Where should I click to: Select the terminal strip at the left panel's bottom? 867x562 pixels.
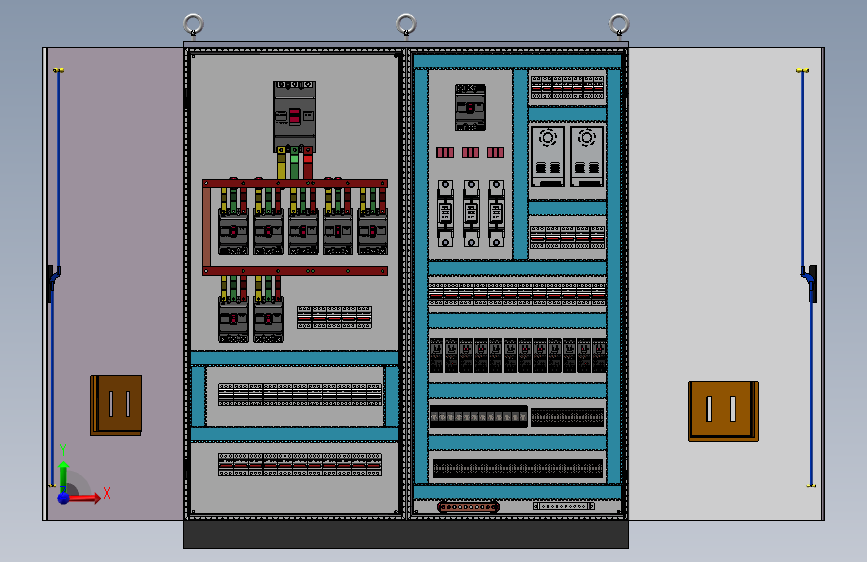coord(300,465)
